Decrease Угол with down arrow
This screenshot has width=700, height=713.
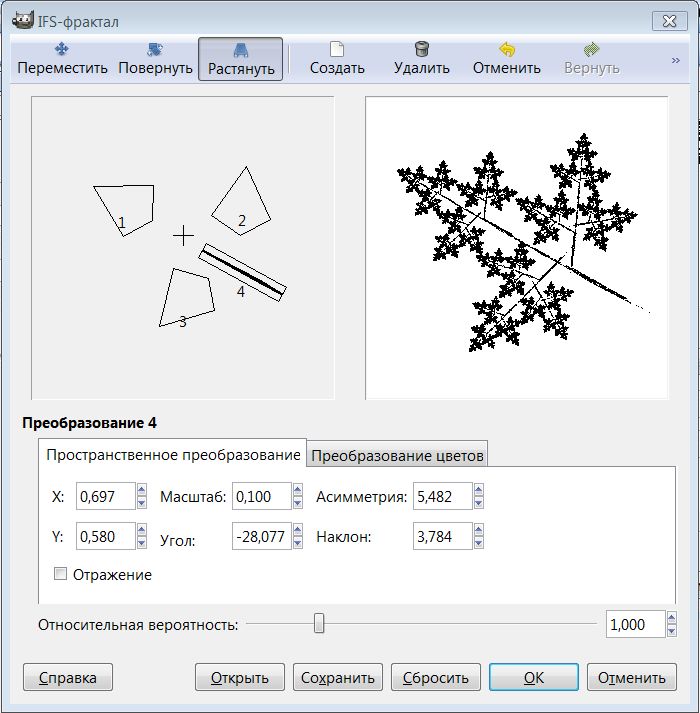click(x=297, y=542)
